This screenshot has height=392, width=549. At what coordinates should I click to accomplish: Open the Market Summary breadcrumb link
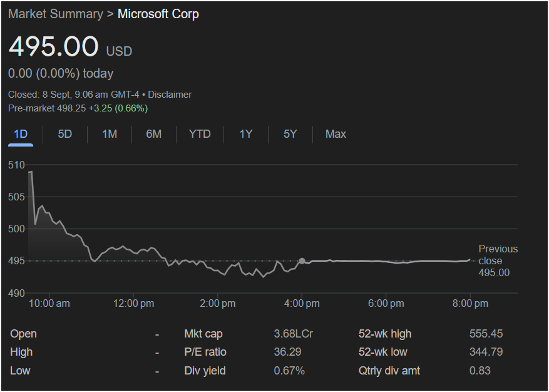pyautogui.click(x=56, y=14)
